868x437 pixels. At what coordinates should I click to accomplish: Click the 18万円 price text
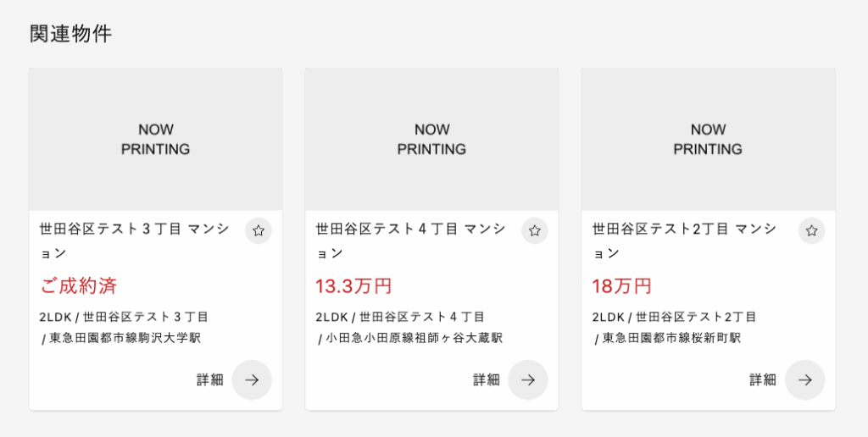pos(621,286)
